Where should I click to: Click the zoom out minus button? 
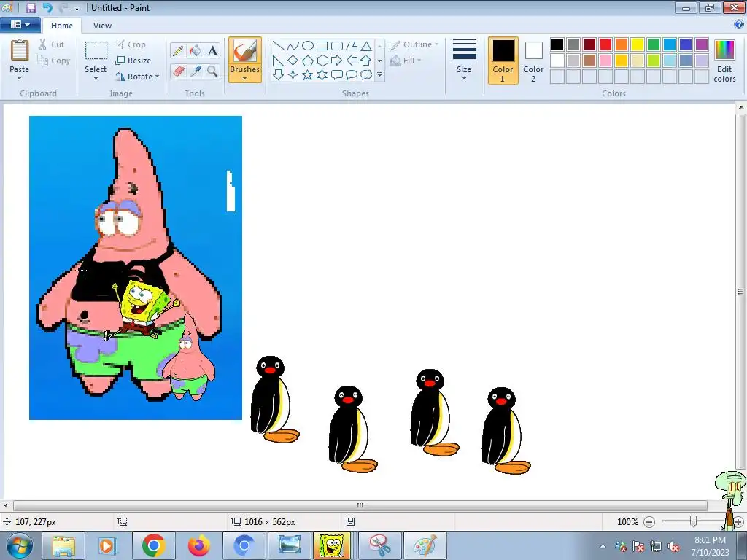[x=649, y=522]
